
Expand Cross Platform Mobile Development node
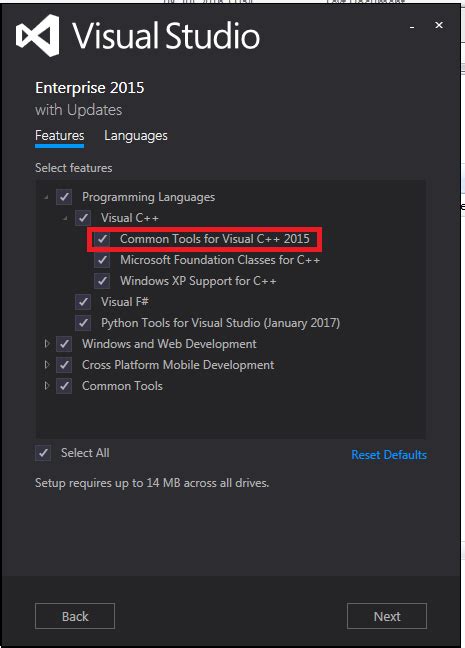(47, 364)
